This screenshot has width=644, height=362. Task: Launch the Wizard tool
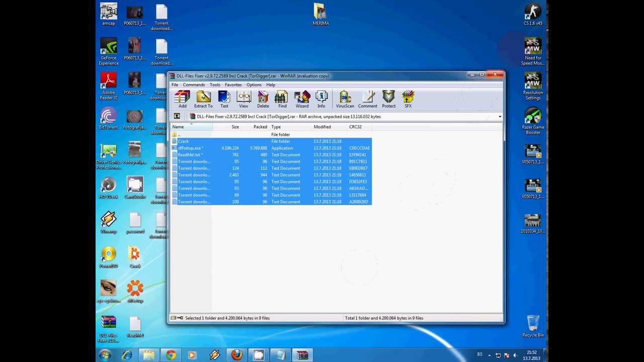tap(302, 99)
